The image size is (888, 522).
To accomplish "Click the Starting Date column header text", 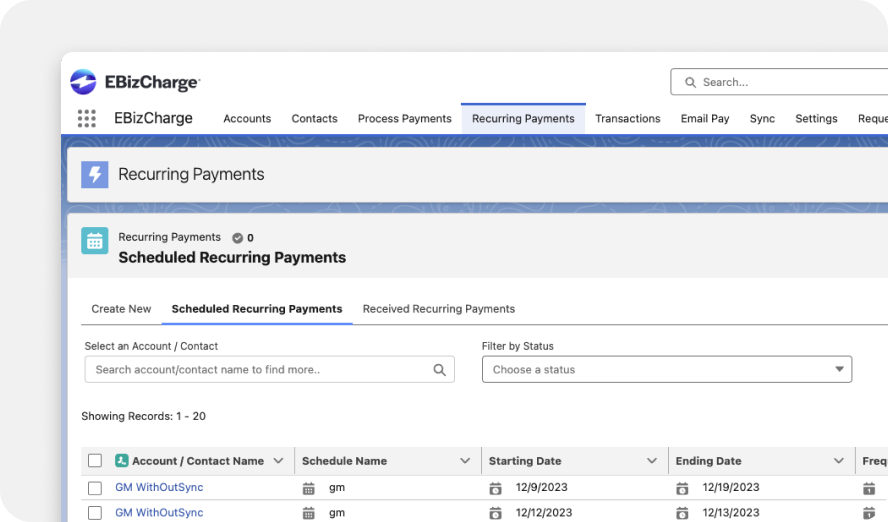I will [525, 461].
